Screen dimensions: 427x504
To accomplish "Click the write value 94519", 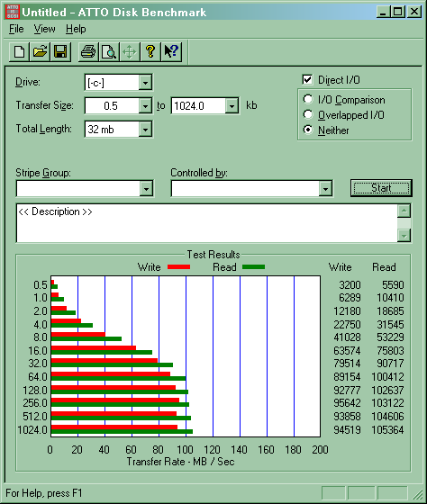I will click(347, 430).
